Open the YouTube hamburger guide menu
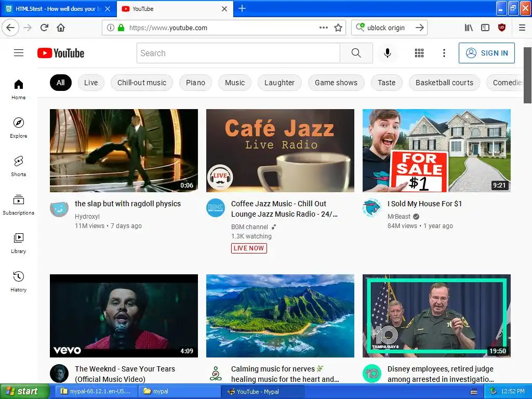 click(19, 53)
